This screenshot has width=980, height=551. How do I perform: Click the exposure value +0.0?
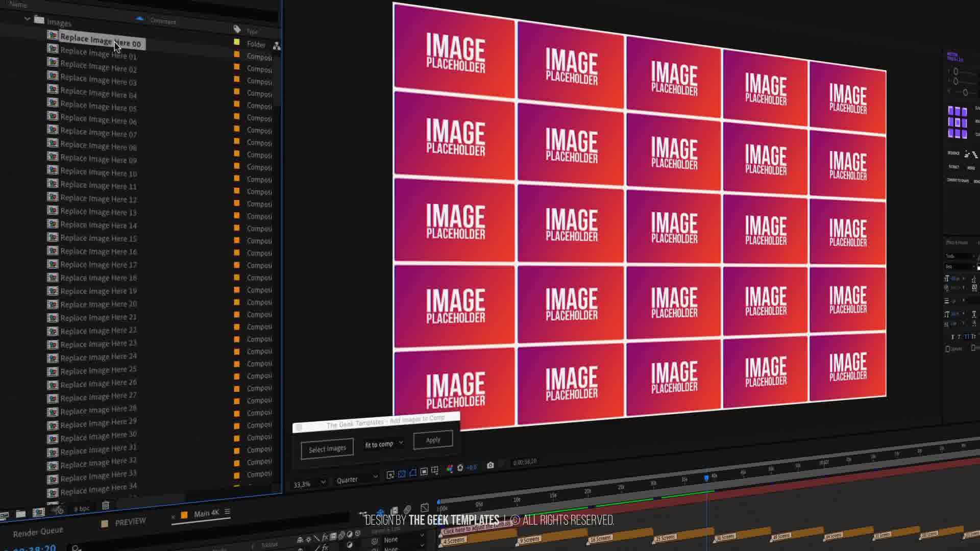[471, 467]
